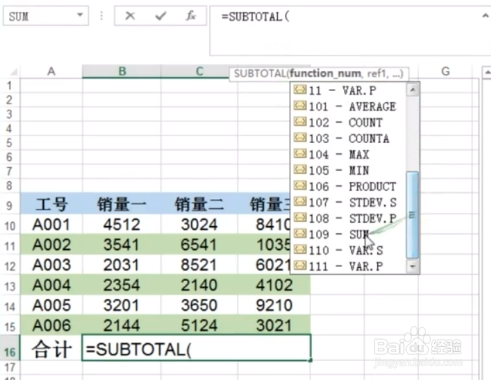The height and width of the screenshot is (380, 491).
Task: Click autocomplete list scroll up arrow
Action: 413,90
